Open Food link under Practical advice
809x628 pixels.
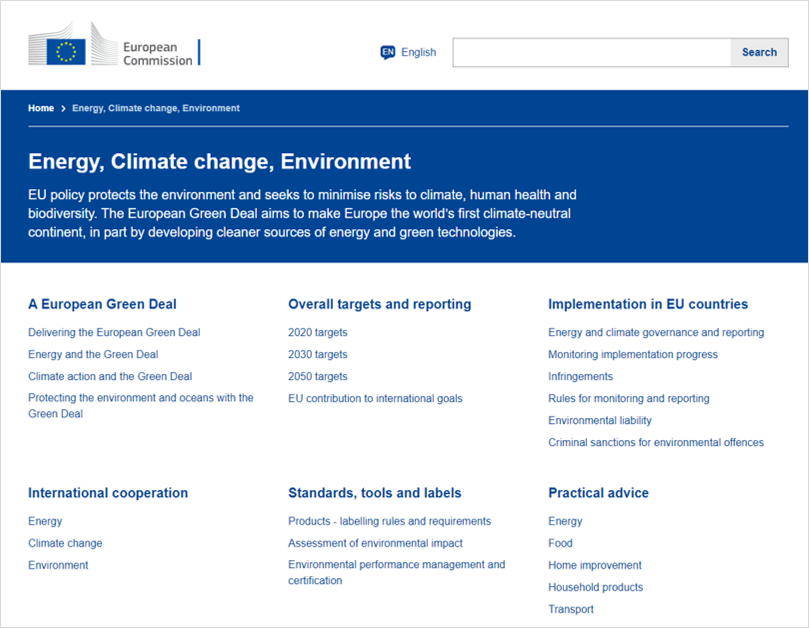pyautogui.click(x=560, y=543)
